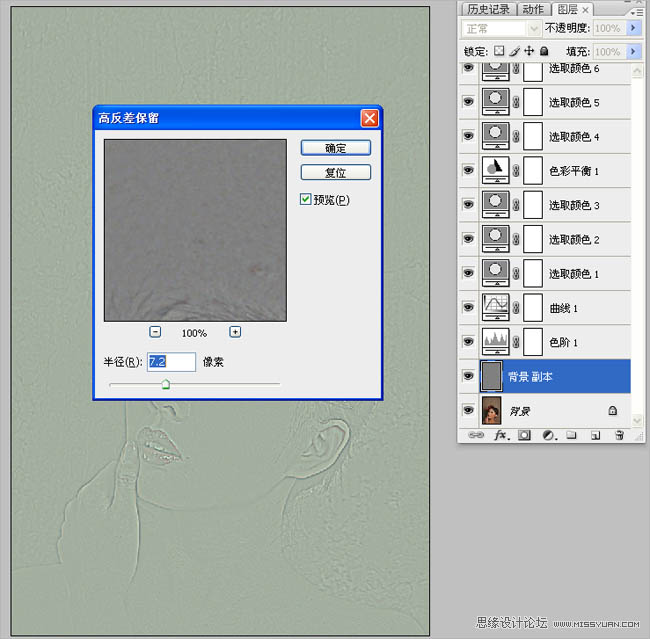650x639 pixels.
Task: Expand the 填充 fill arrow
Action: tap(633, 51)
